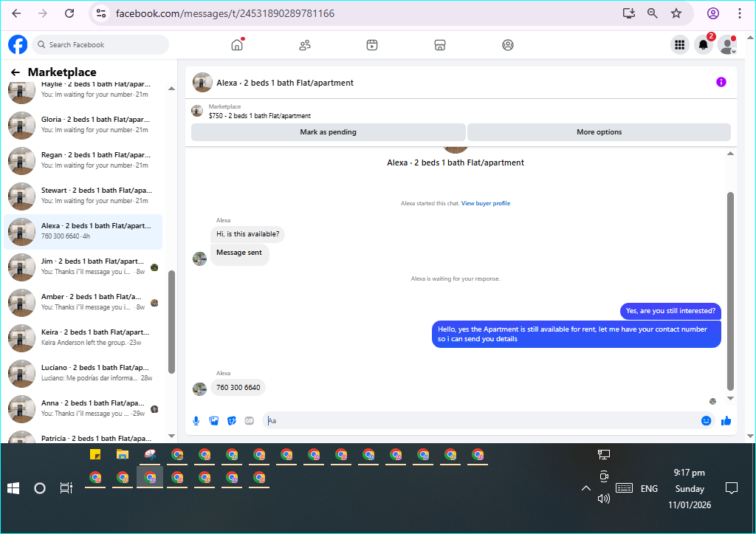Screen dimensions: 756x534
Task: Open Sticky Notes from the taskbar
Action: coord(95,454)
